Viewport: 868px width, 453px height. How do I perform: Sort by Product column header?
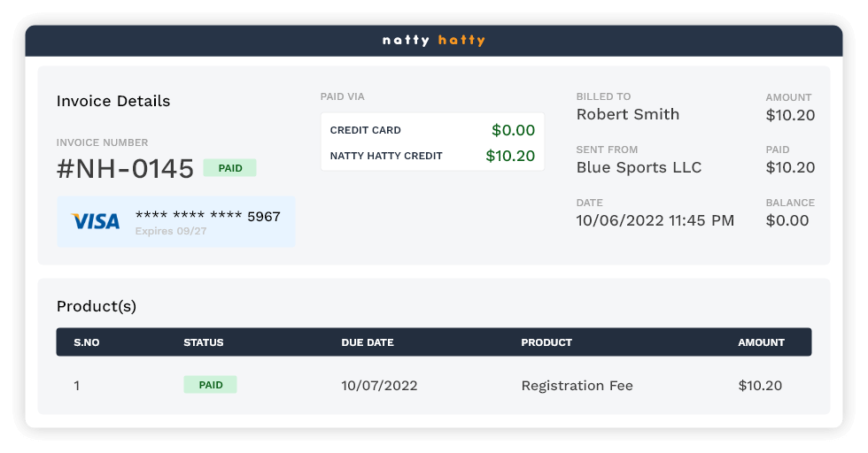[x=546, y=342]
